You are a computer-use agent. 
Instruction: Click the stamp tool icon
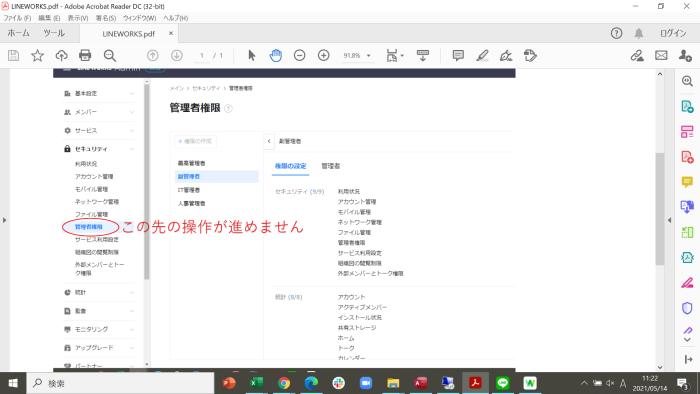click(530, 55)
